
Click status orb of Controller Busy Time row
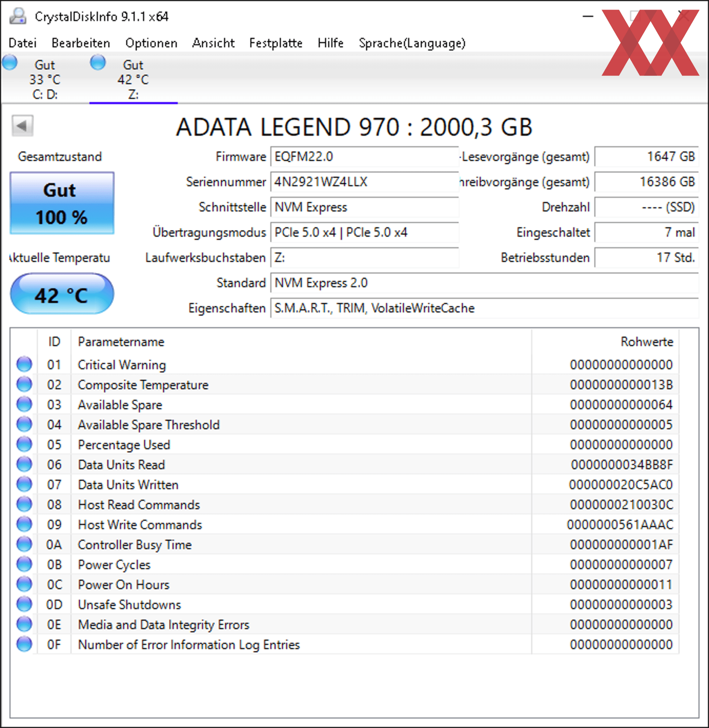[24, 544]
